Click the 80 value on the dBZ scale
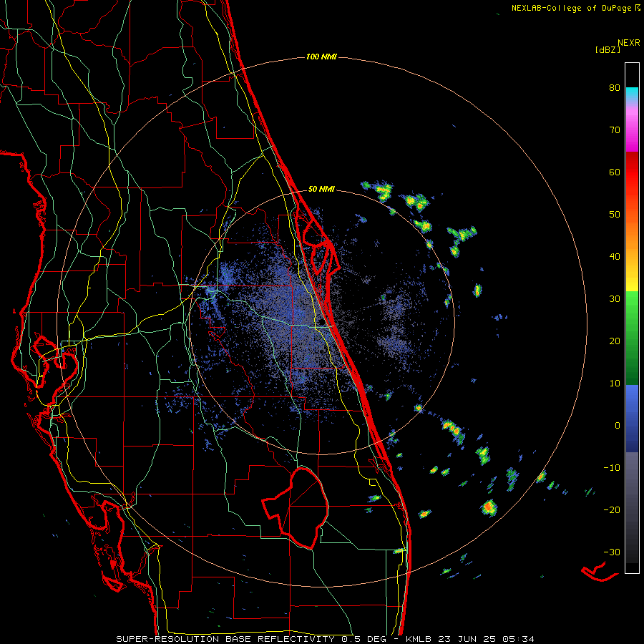The image size is (644, 644). pos(615,88)
